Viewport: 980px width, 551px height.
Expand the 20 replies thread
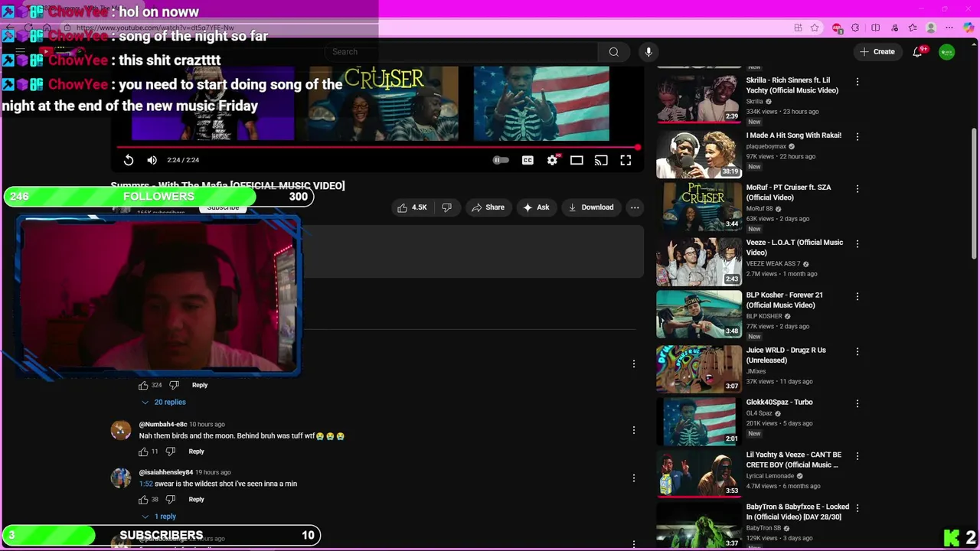163,402
